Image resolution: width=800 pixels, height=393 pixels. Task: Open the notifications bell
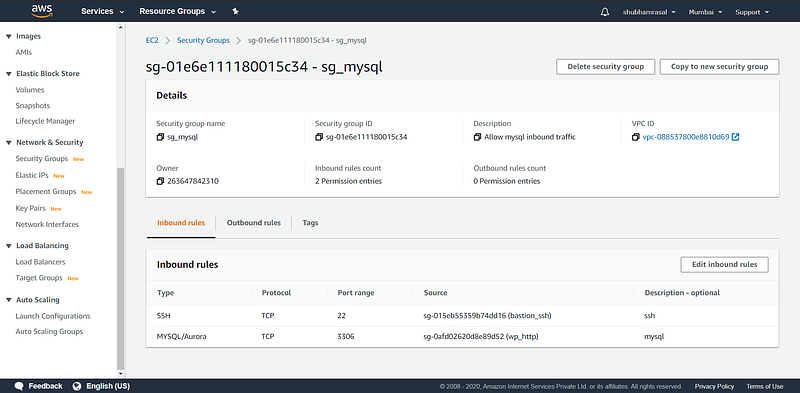click(x=605, y=12)
